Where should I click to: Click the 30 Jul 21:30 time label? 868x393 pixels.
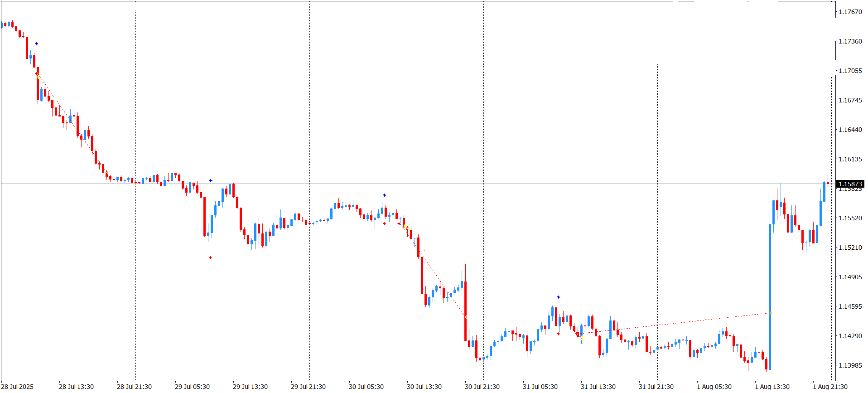click(x=482, y=387)
